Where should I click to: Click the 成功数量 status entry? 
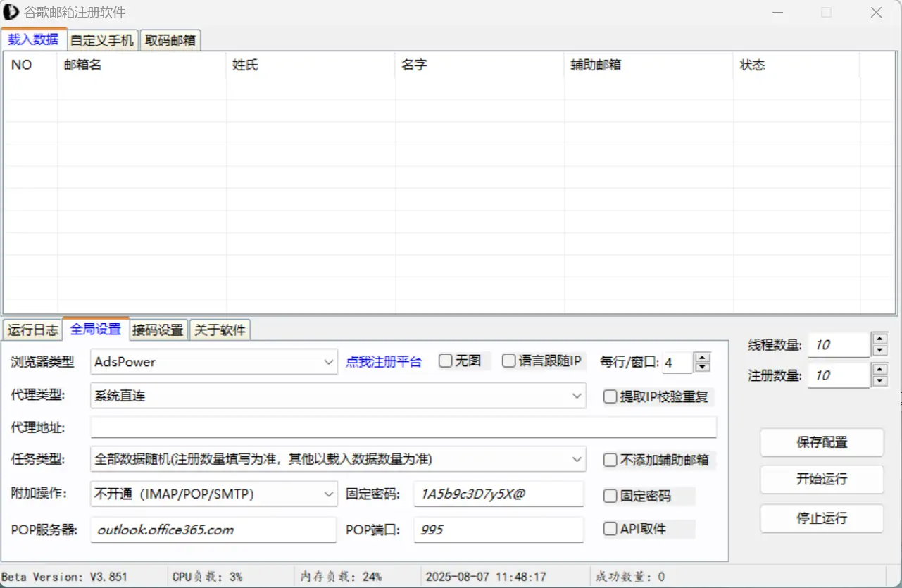pos(630,577)
